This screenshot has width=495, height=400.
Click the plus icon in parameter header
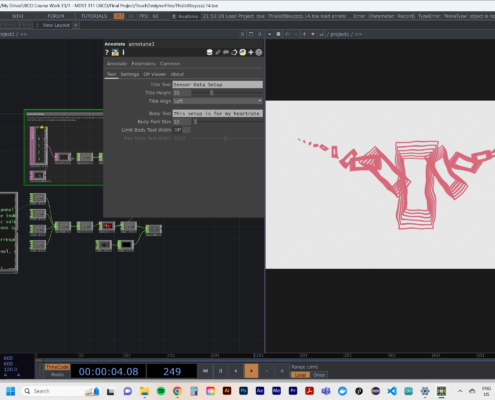(x=251, y=52)
